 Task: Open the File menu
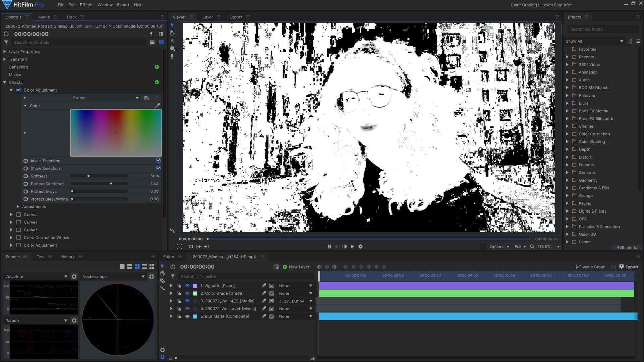click(x=61, y=5)
